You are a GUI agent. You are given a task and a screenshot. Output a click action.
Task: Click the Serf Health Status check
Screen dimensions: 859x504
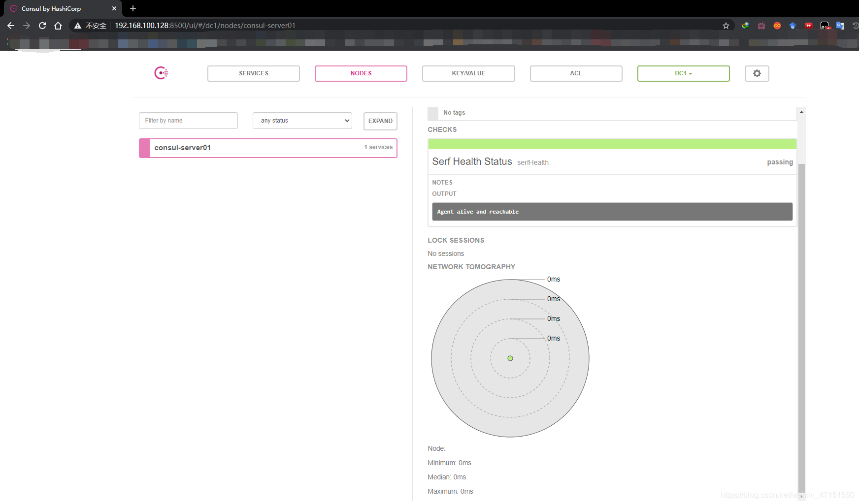(x=472, y=161)
